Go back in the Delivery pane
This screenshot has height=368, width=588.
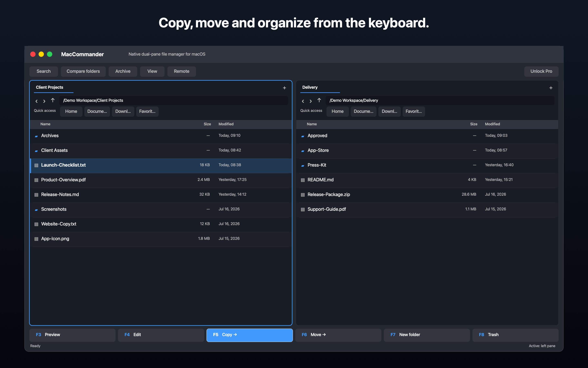[303, 101]
